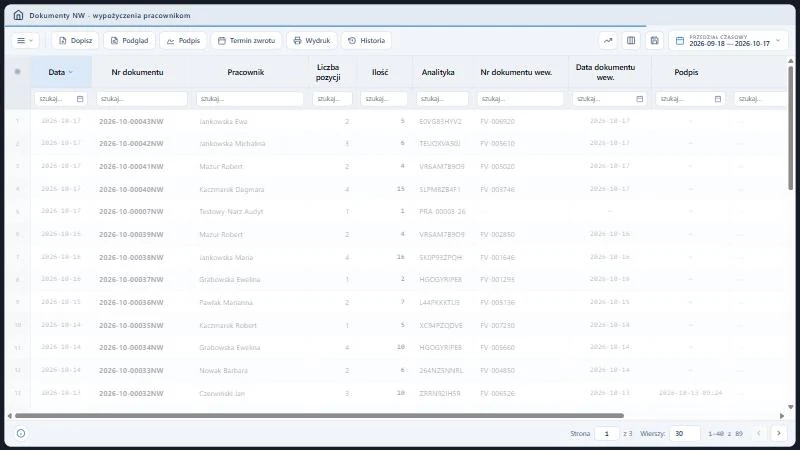
Task: Click employee Jankowska Ewa
Action: click(223, 121)
